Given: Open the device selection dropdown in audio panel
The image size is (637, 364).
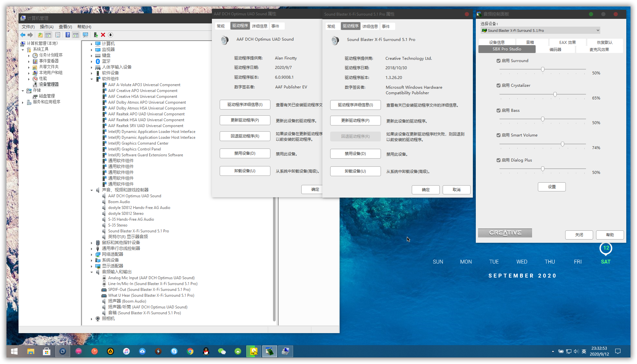Looking at the screenshot, I should tap(540, 31).
